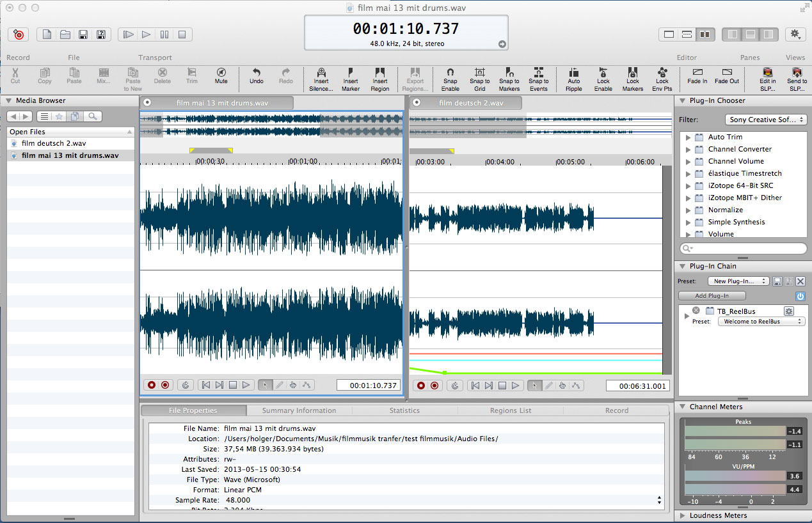Screen dimensions: 812x523
Task: Click the Fade Out icon
Action: (x=727, y=73)
